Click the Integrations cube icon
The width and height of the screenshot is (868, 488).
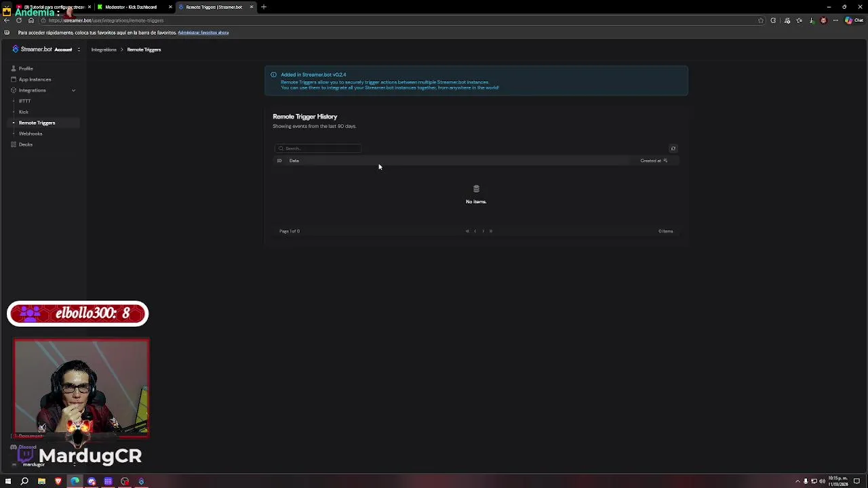pos(13,90)
